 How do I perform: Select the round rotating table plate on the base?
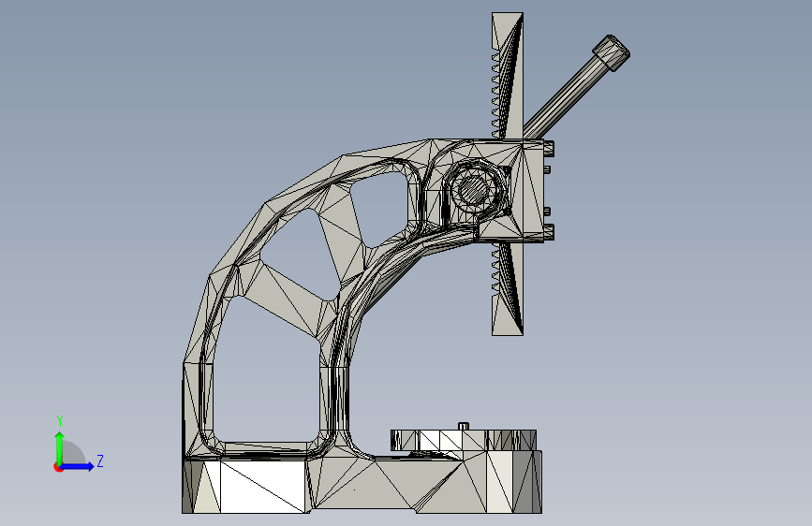pos(464,440)
